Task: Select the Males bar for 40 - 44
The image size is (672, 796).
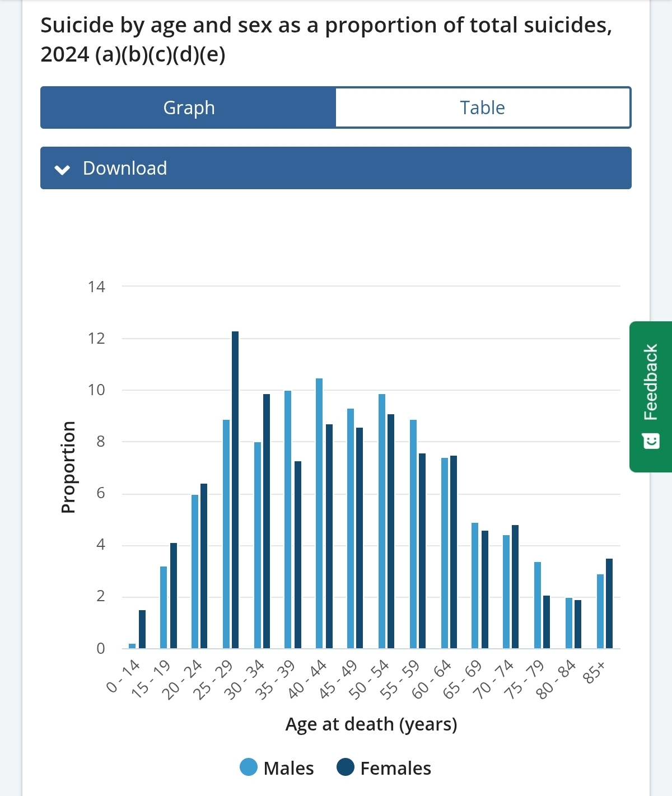Action: (x=319, y=513)
